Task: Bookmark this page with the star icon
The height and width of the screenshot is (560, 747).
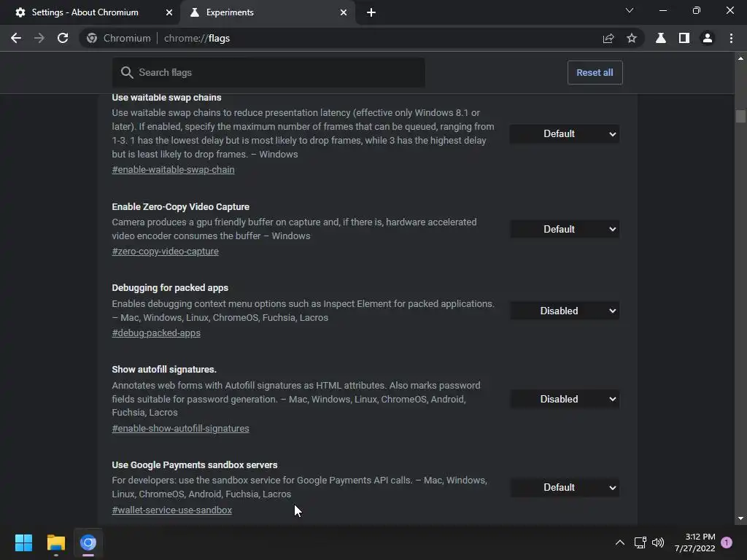Action: 632,38
